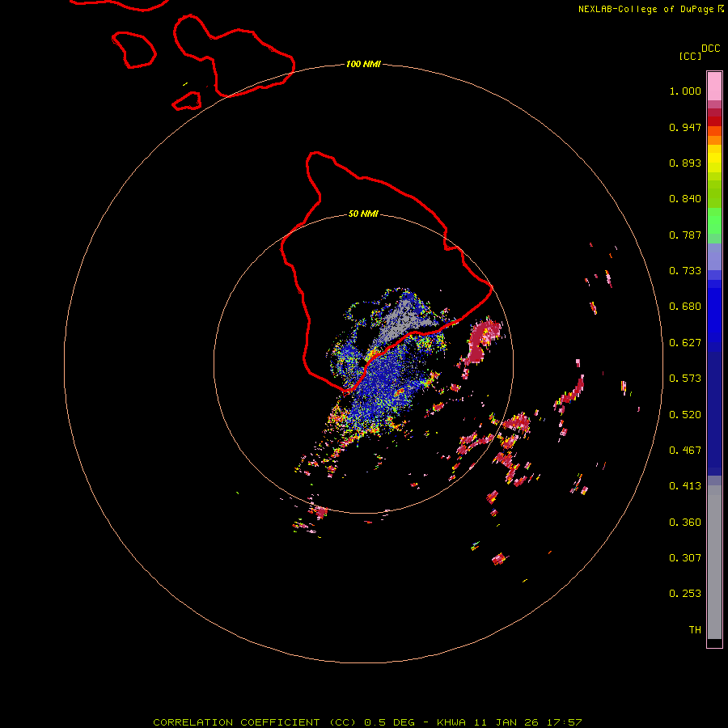Image resolution: width=728 pixels, height=728 pixels.
Task: Click the Correlation Coefficient KHWA title caption
Action: [x=367, y=722]
